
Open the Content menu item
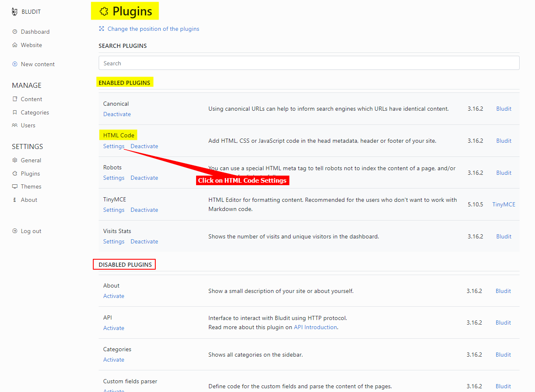(x=31, y=99)
